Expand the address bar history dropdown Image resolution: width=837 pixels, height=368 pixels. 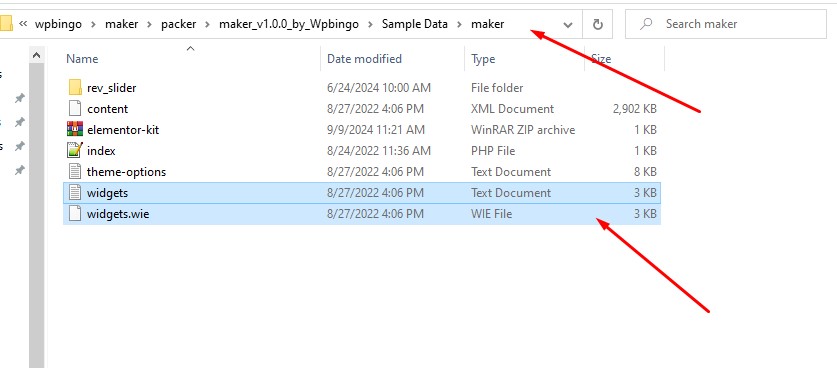pos(568,25)
